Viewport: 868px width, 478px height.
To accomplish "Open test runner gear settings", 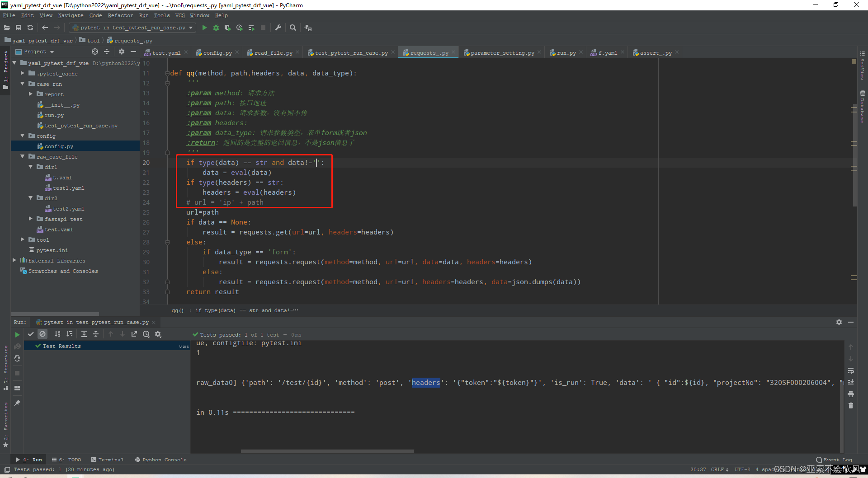I will [158, 334].
